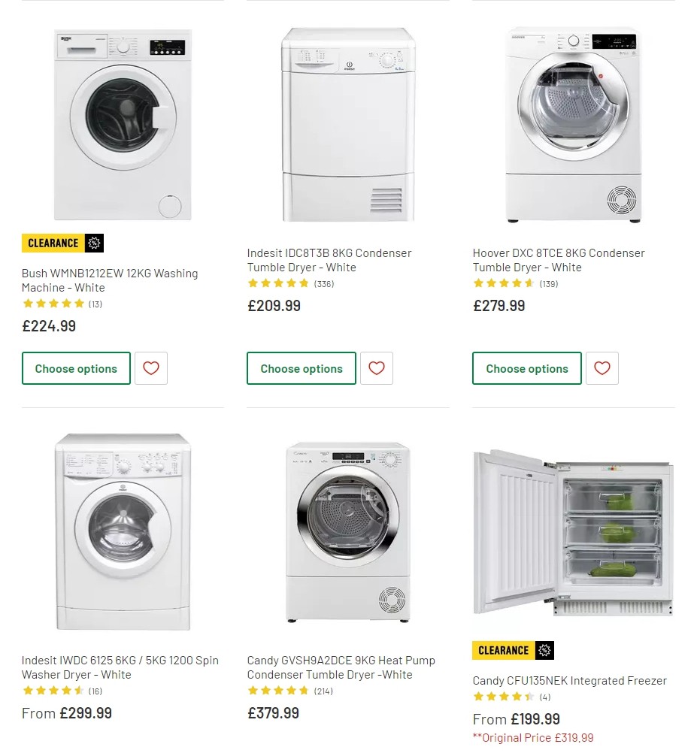
Task: Choose options for Hoover DXC 8TCE dryer
Action: pos(526,368)
